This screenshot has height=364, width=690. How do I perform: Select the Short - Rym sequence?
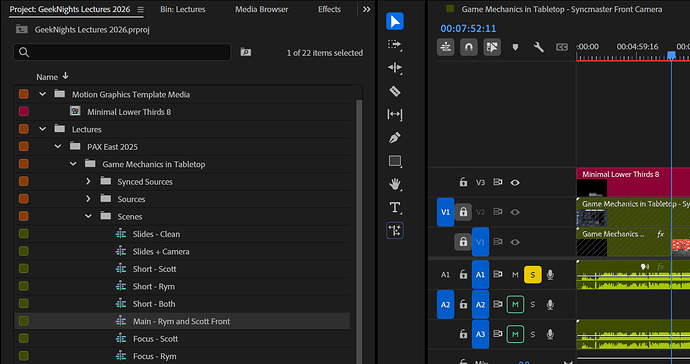(154, 286)
